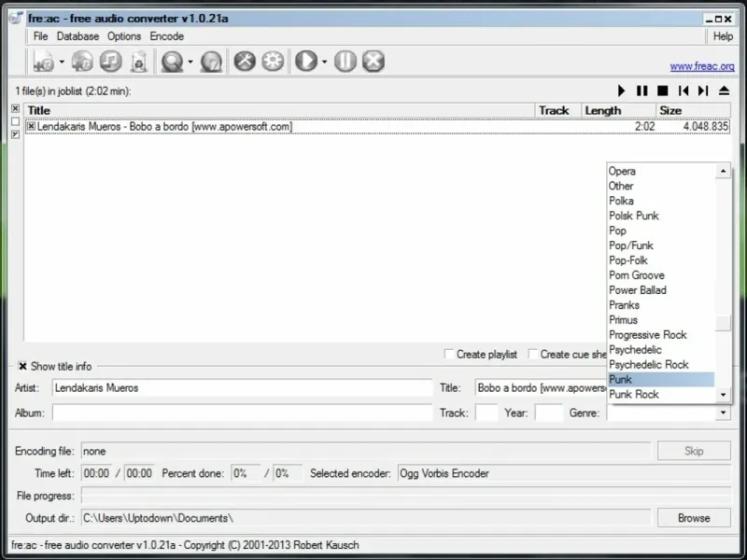Image resolution: width=747 pixels, height=560 pixels.
Task: Click into the Album input field
Action: 242,413
